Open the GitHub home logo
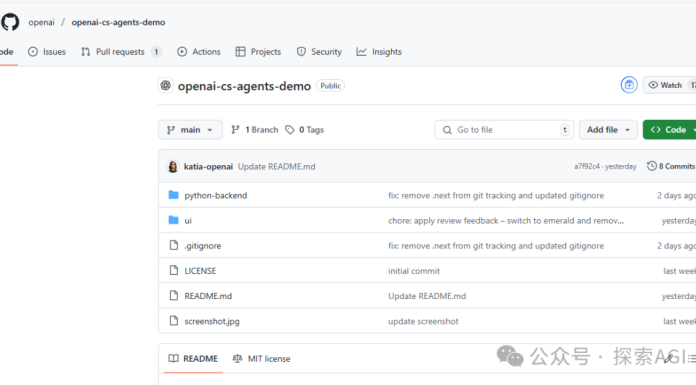 pyautogui.click(x=10, y=22)
